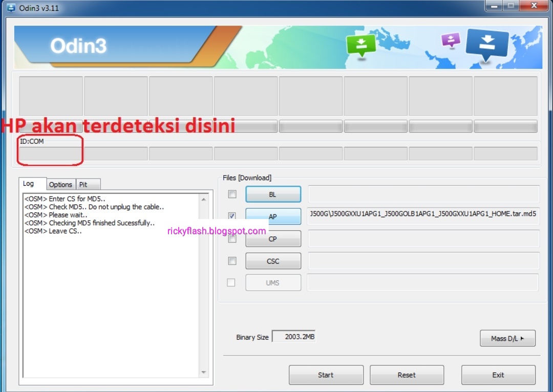Click the Odin3 app icon in title bar
Viewport: 553px width, 392px height.
[11, 8]
